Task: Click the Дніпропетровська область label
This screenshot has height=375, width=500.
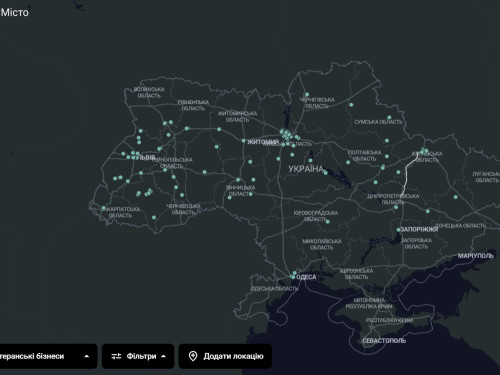Action: 393,199
